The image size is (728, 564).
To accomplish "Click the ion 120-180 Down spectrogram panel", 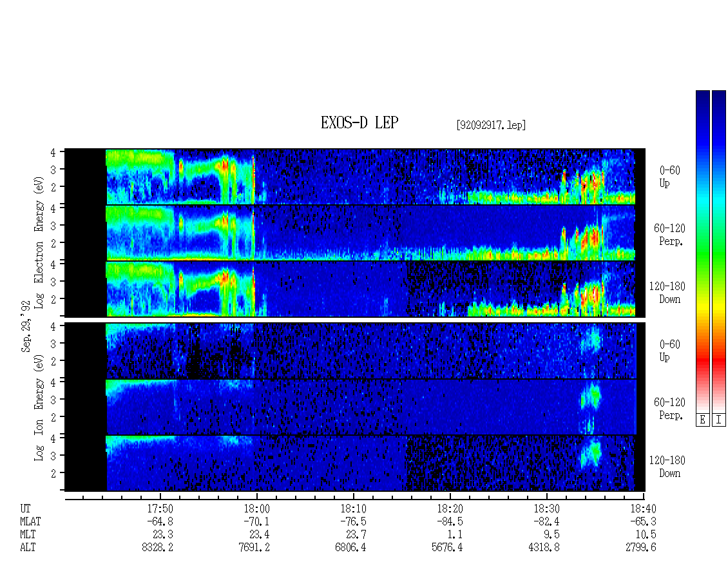I will [x=355, y=463].
